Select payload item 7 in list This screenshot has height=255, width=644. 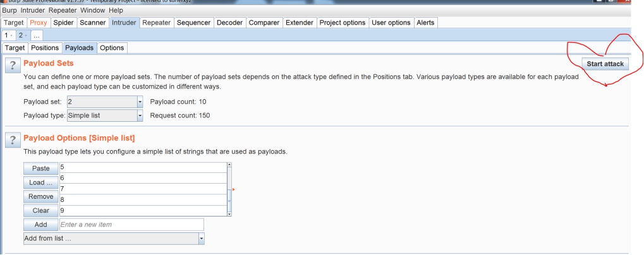[x=143, y=189]
